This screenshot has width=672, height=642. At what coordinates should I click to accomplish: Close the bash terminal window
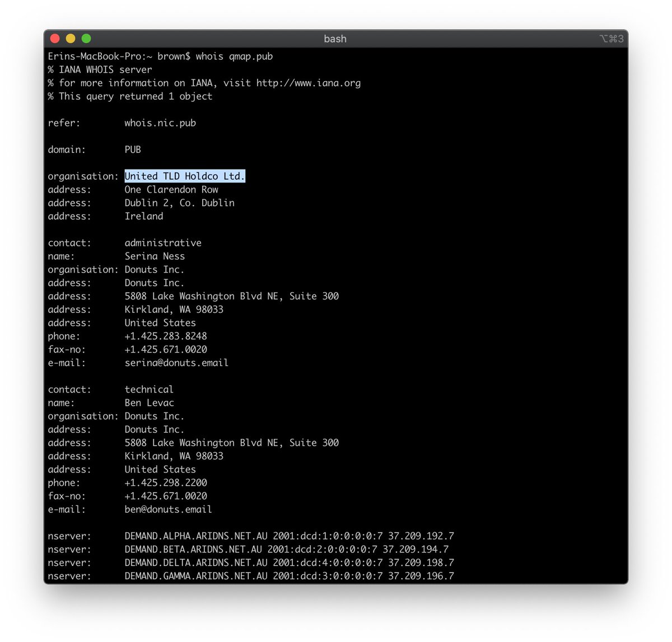(x=55, y=39)
